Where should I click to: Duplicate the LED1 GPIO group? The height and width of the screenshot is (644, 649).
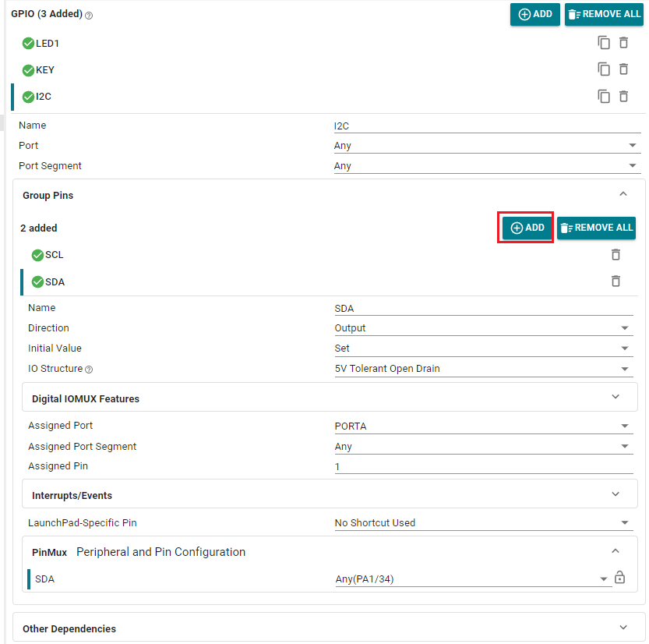click(604, 43)
